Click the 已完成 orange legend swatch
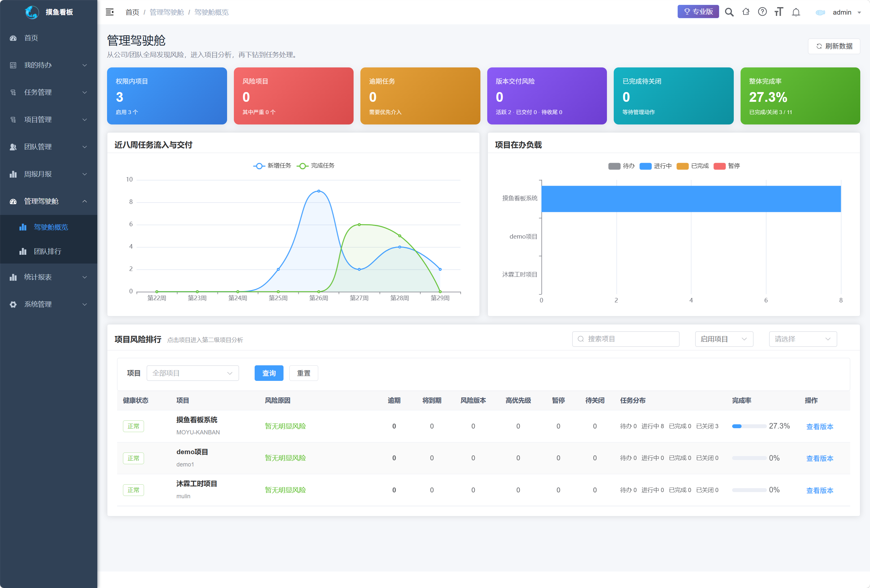 click(x=683, y=166)
